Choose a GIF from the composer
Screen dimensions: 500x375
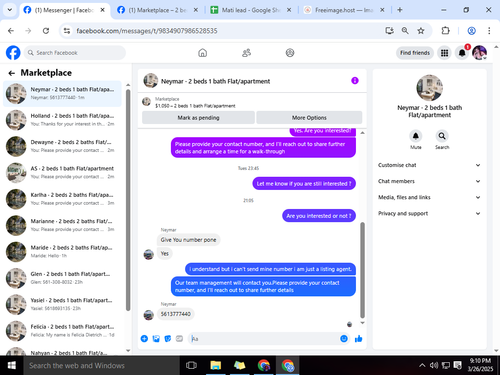coord(179,339)
